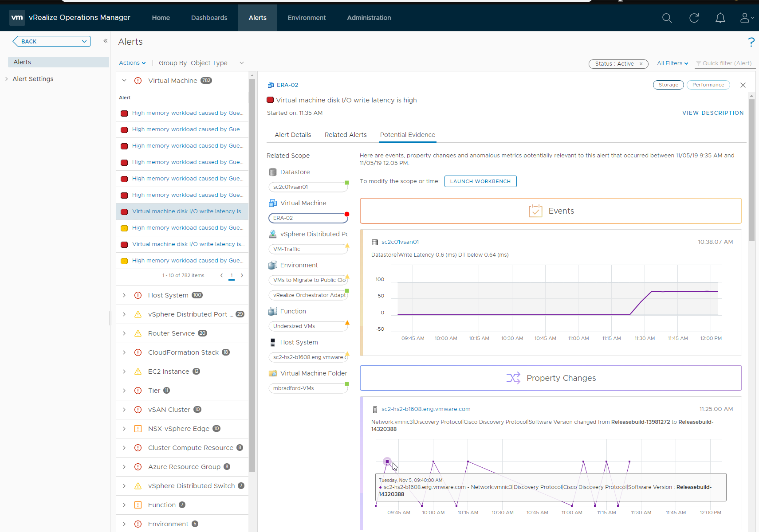Click the vm logo in header

coord(17,18)
